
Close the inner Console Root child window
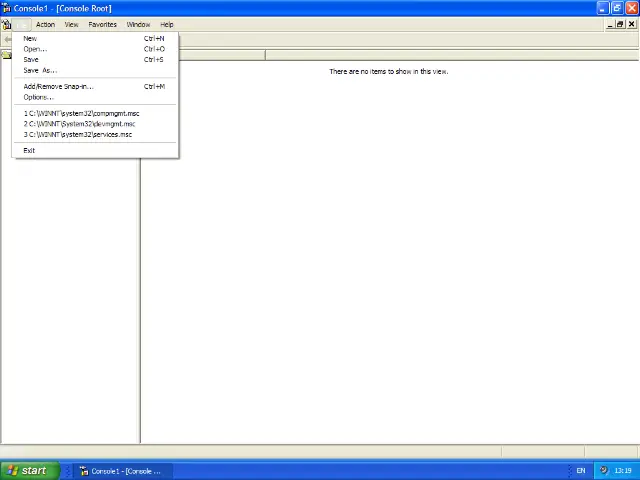click(632, 24)
